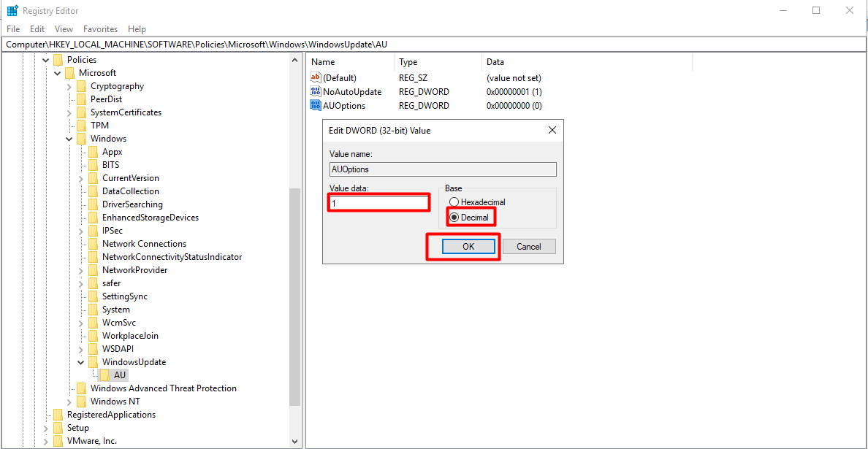
Task: Click the AUOptions DWORD value icon
Action: coord(316,106)
